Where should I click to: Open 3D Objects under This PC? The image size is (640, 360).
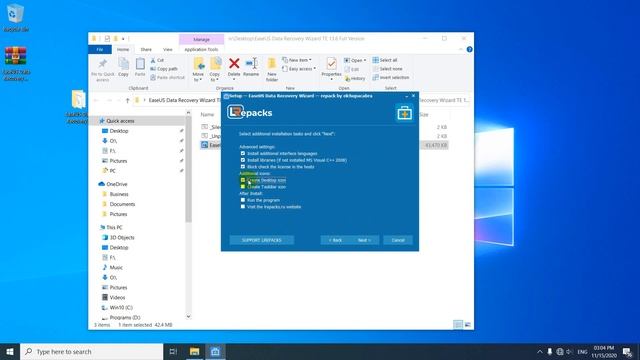(x=122, y=237)
